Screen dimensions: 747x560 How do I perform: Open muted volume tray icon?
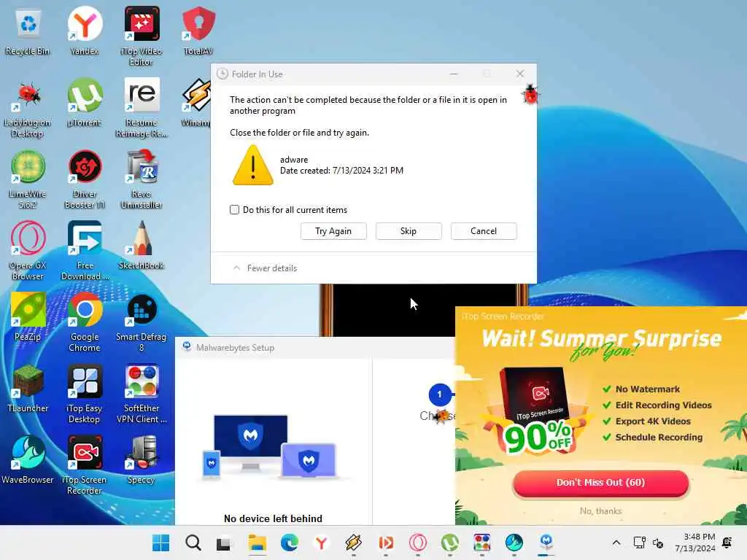[658, 542]
